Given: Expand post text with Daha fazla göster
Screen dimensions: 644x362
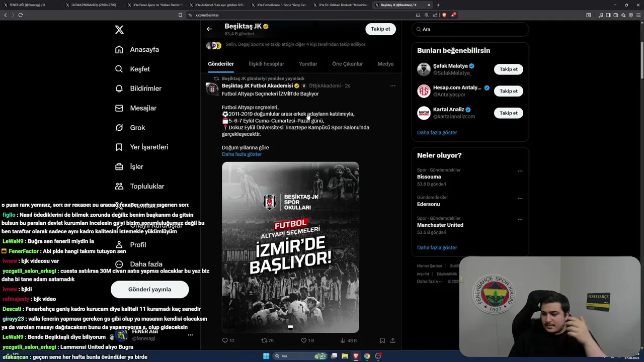Looking at the screenshot, I should click(242, 154).
